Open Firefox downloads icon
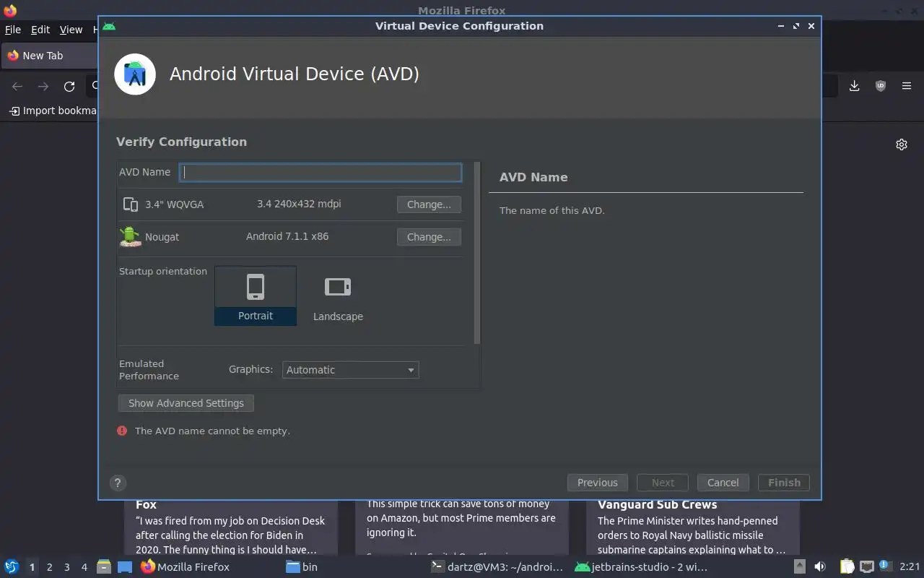This screenshot has width=924, height=578. coord(854,86)
